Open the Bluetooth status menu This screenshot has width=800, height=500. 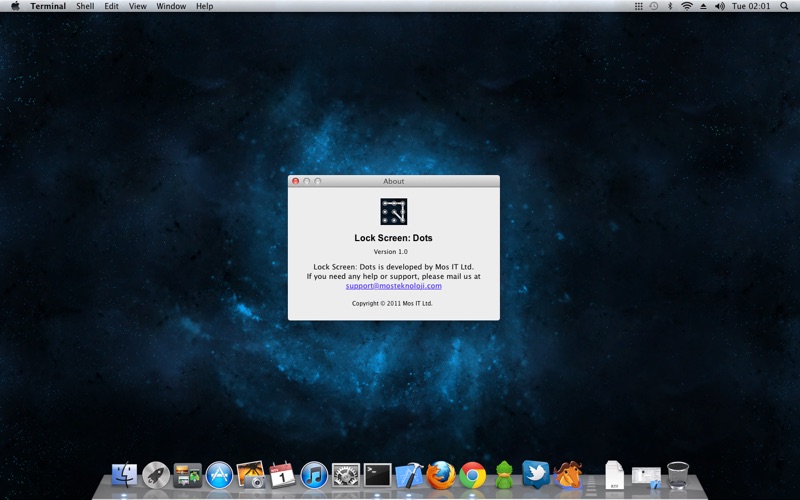point(670,6)
